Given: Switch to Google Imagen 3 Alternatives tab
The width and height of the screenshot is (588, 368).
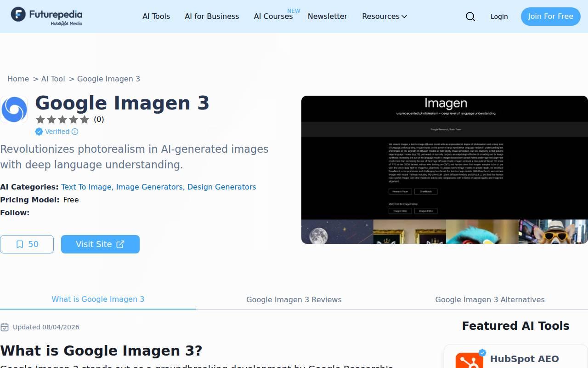Looking at the screenshot, I should click(x=490, y=299).
